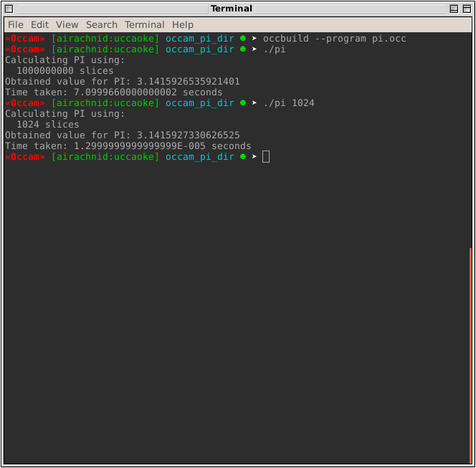Click PI value 3.1415927330626525

(x=189, y=135)
